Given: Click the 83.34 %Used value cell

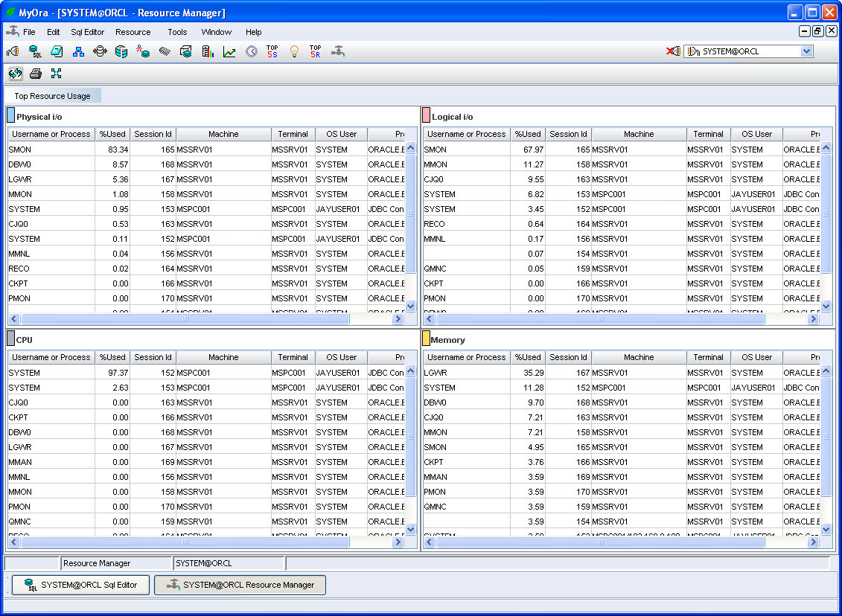Looking at the screenshot, I should pyautogui.click(x=112, y=150).
